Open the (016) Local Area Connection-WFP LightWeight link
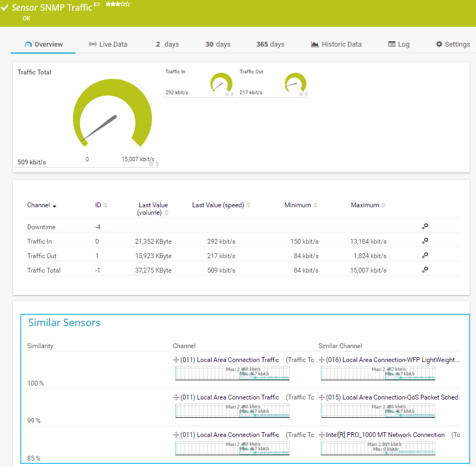 (x=392, y=360)
